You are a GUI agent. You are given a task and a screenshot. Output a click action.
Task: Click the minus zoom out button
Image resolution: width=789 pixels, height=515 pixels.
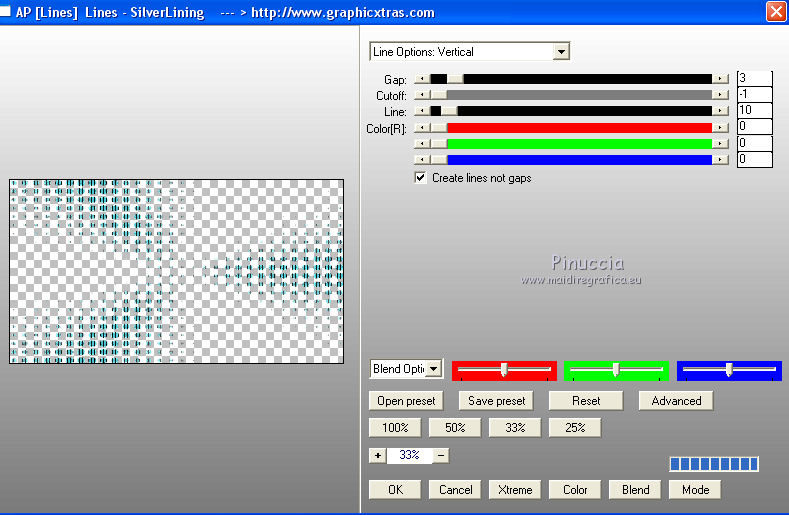point(441,456)
